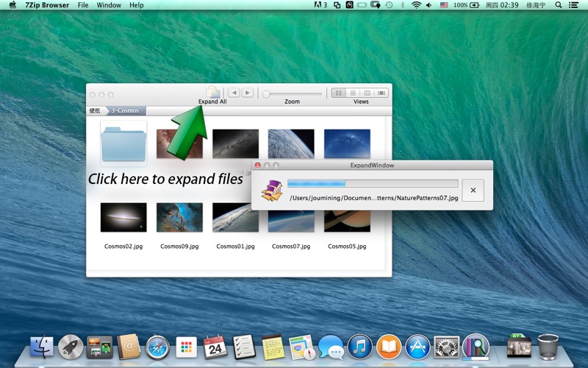The height and width of the screenshot is (368, 588).
Task: Open Reminders from the Dock
Action: 244,347
